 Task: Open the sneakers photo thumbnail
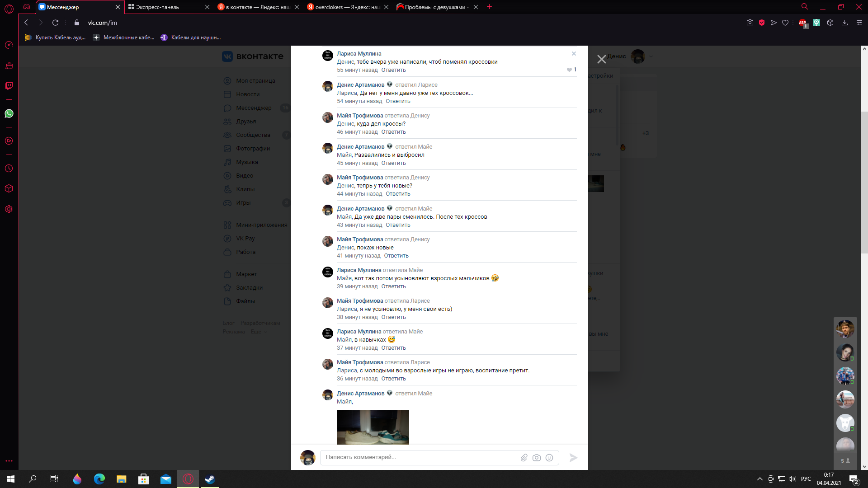click(x=373, y=427)
